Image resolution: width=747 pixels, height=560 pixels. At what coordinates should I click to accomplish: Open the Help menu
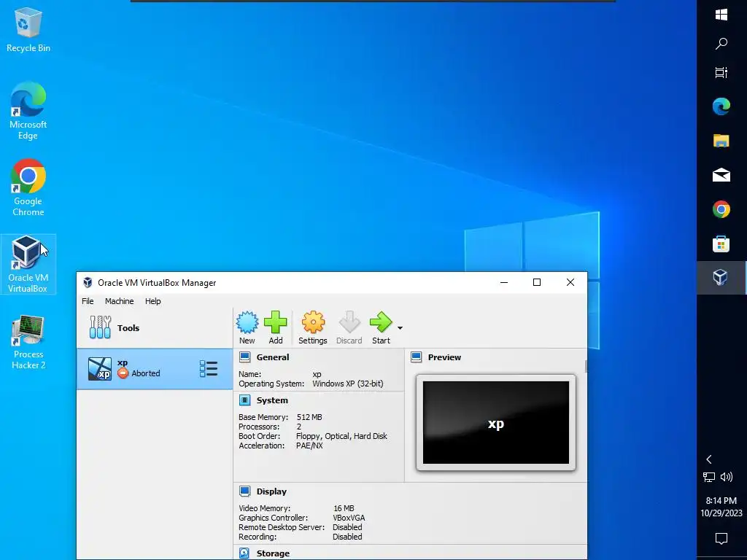click(x=153, y=301)
